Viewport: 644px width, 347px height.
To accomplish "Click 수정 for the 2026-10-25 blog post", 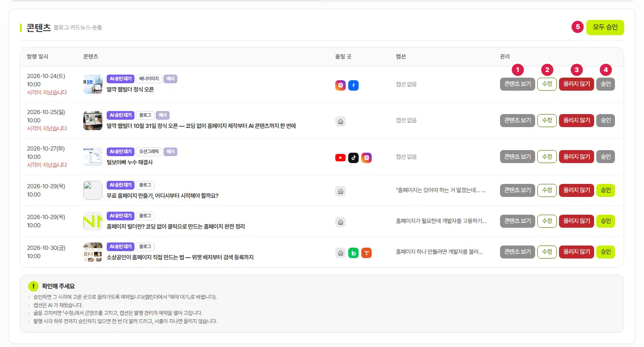I will [x=547, y=121].
